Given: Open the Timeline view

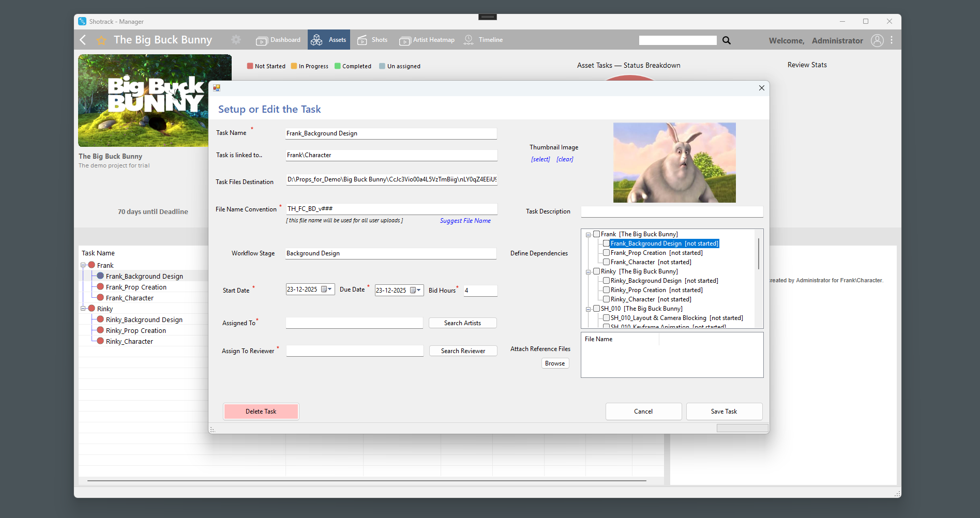Looking at the screenshot, I should point(484,40).
